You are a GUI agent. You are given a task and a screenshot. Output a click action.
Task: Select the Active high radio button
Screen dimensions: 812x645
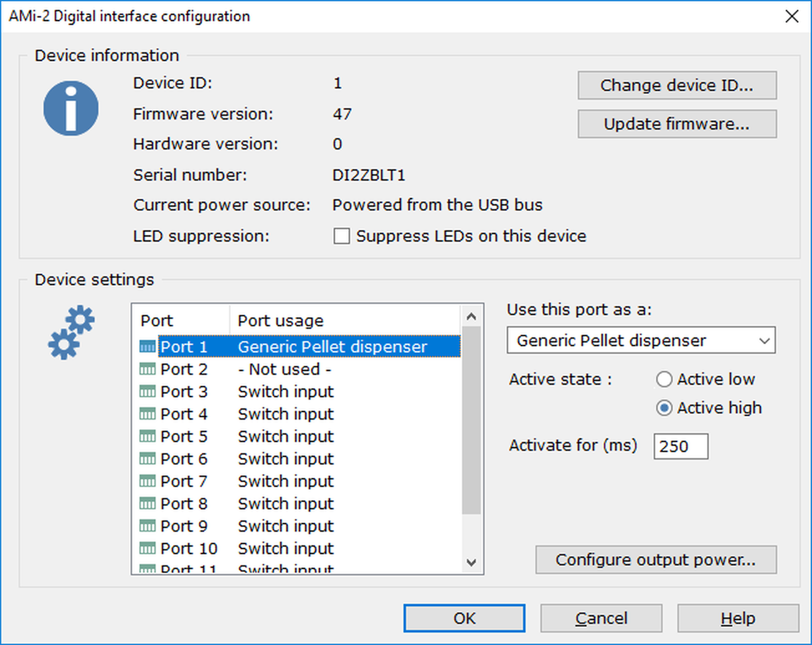664,408
